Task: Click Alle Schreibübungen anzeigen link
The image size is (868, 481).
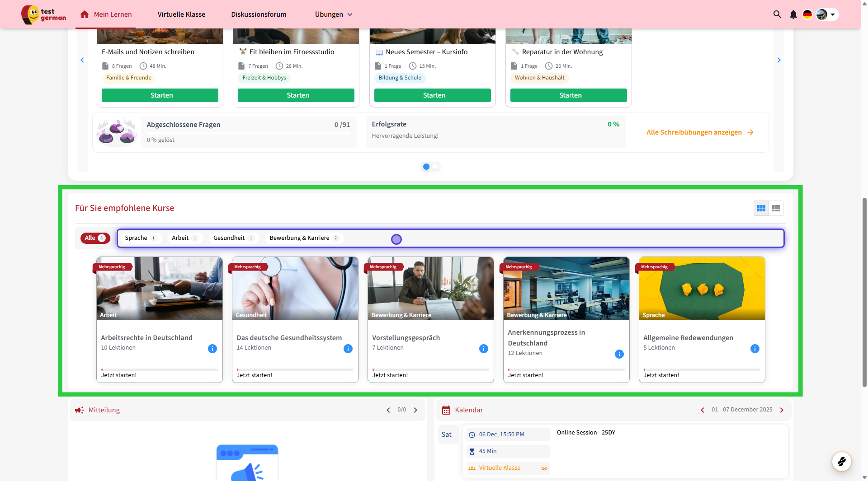Action: 699,132
